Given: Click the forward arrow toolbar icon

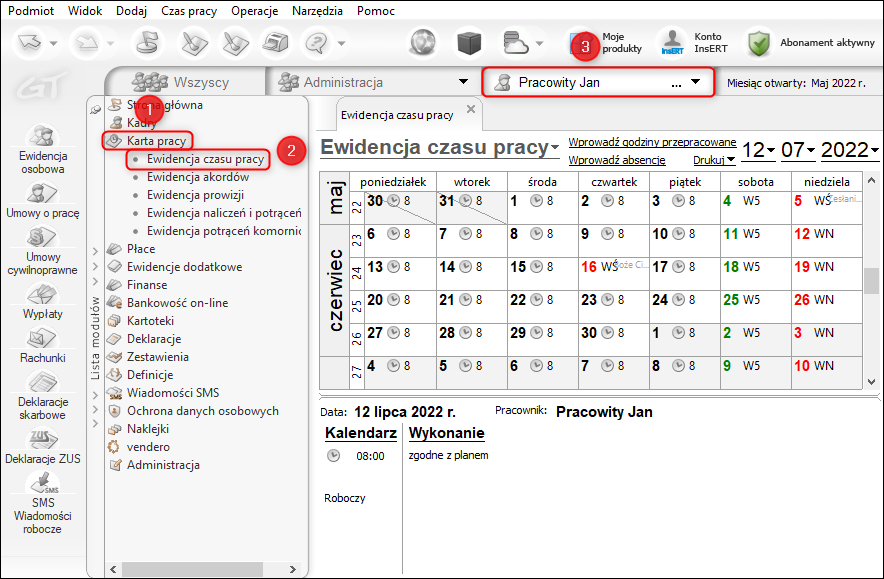Looking at the screenshot, I should pyautogui.click(x=87, y=42).
